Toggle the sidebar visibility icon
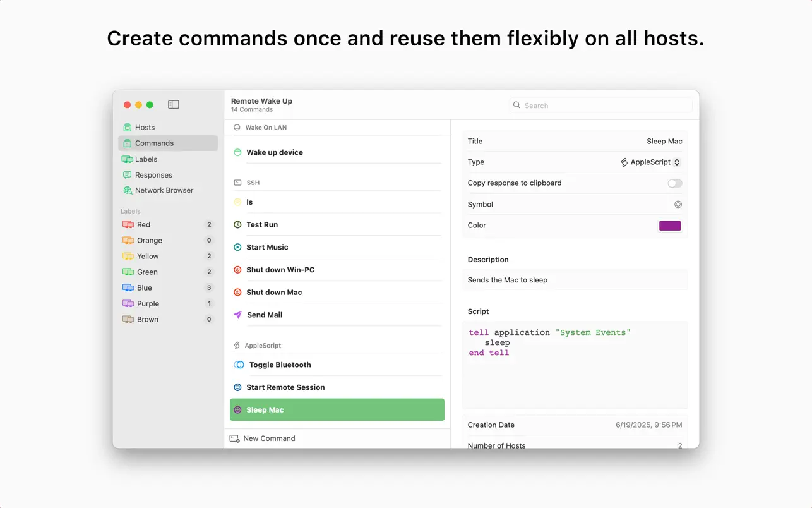Image resolution: width=812 pixels, height=508 pixels. click(x=174, y=104)
